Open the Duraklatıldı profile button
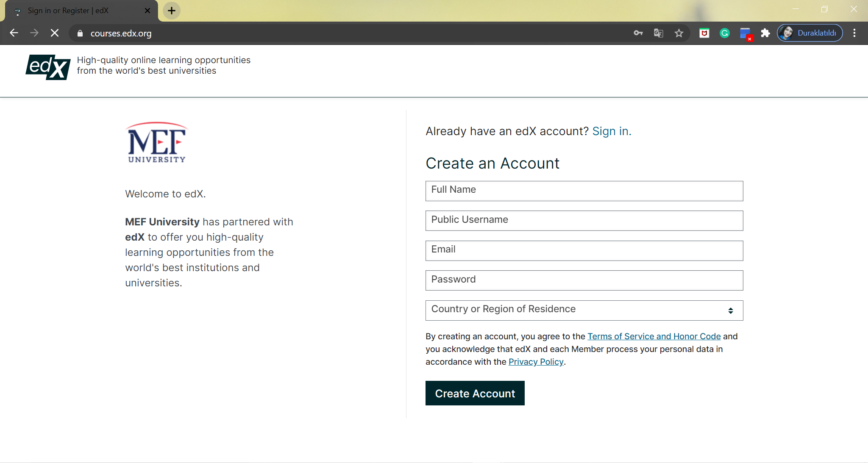868x463 pixels. point(810,33)
